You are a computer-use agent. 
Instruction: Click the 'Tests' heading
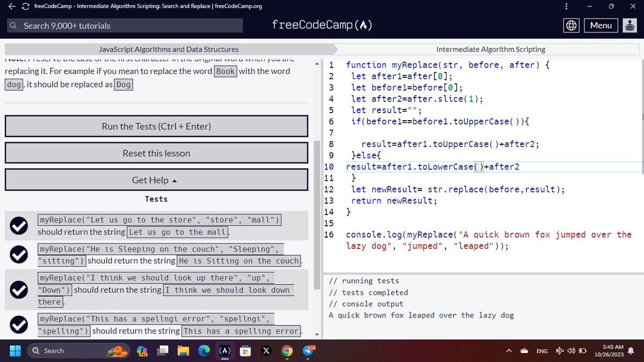point(156,199)
